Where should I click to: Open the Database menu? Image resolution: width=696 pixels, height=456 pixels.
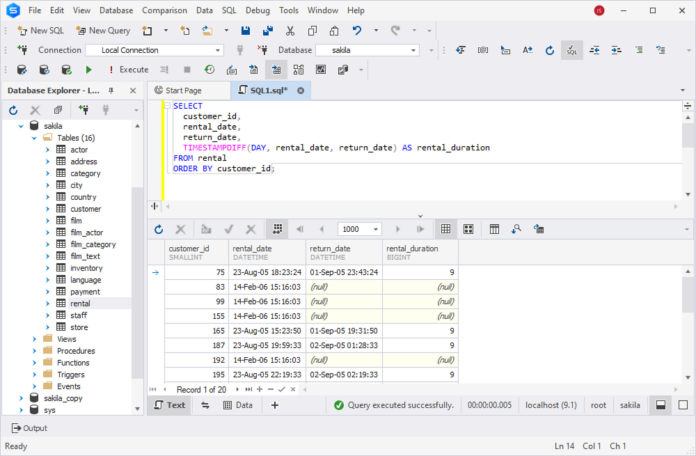pyautogui.click(x=116, y=10)
